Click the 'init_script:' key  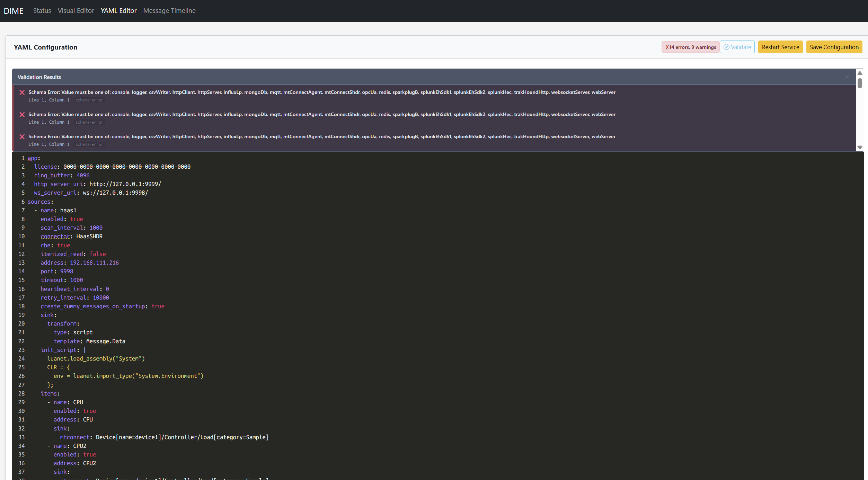(60, 350)
